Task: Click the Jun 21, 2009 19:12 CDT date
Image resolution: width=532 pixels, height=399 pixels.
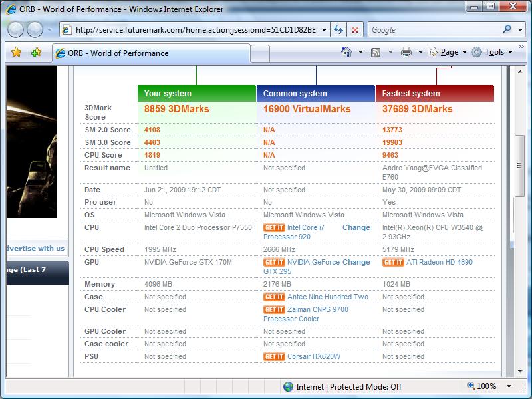Action: pyautogui.click(x=182, y=190)
